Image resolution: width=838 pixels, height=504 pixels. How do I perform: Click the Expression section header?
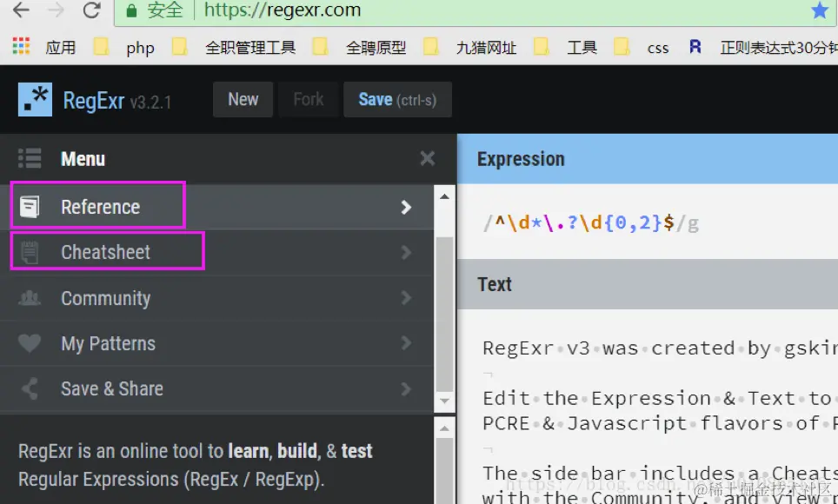point(648,159)
